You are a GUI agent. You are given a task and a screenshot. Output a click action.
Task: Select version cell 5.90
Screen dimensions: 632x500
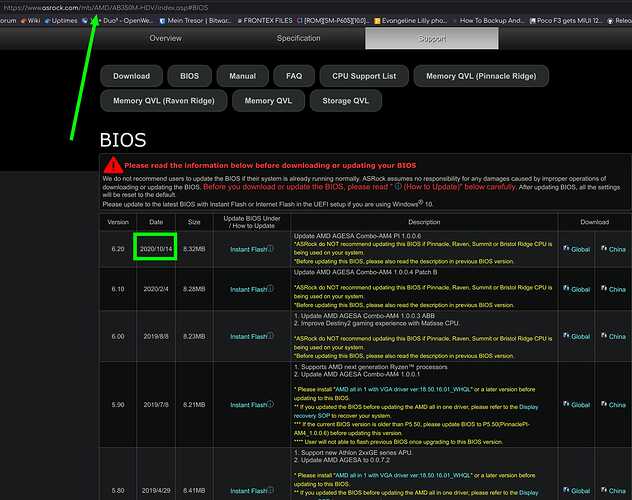pos(118,405)
